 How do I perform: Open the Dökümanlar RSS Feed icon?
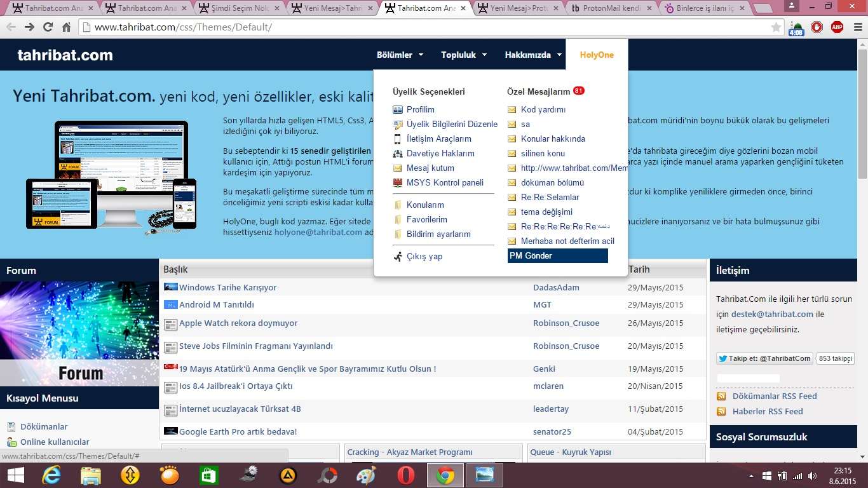tap(721, 396)
